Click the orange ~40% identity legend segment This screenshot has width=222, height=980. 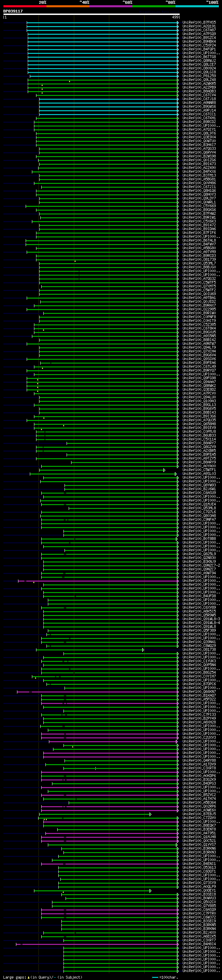click(x=68, y=6)
